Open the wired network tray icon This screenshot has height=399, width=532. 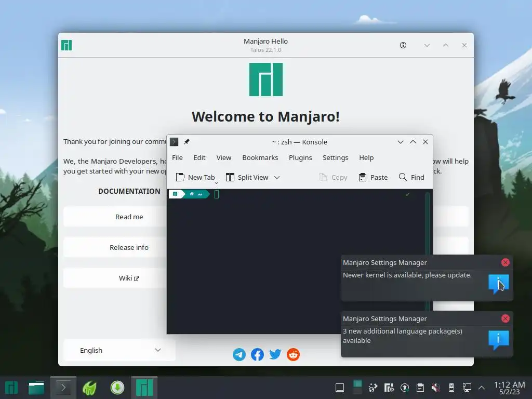pyautogui.click(x=467, y=388)
